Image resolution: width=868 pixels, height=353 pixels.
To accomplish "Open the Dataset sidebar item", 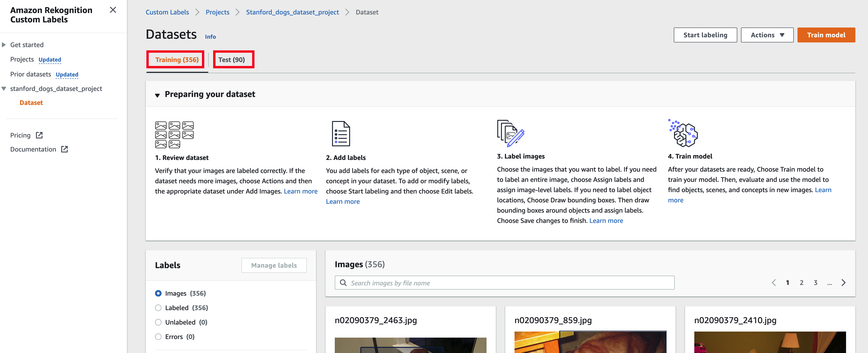I will click(31, 103).
